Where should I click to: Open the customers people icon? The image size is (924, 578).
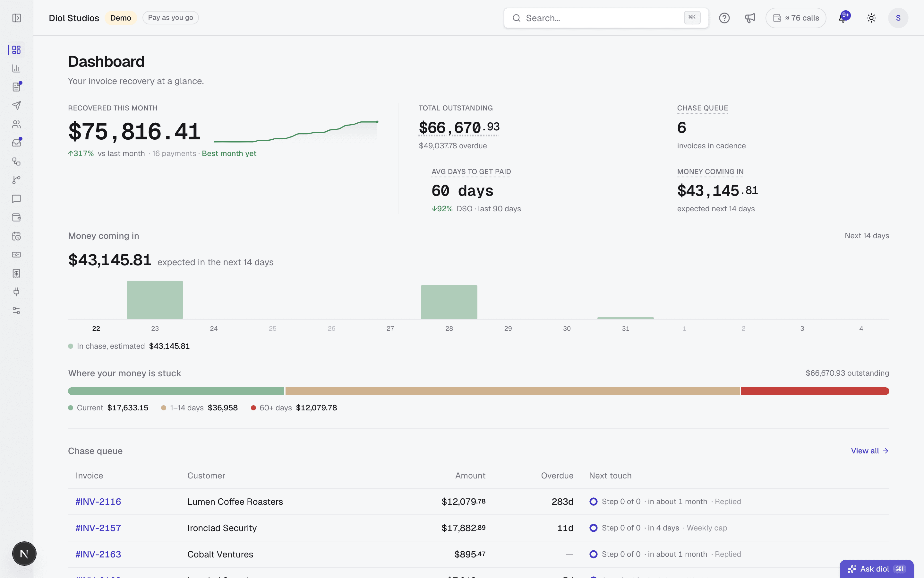point(16,124)
